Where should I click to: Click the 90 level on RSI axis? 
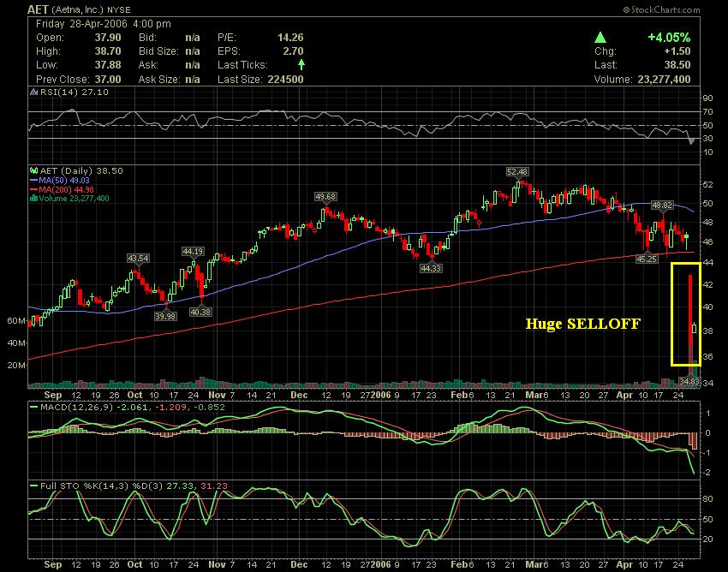[x=707, y=98]
